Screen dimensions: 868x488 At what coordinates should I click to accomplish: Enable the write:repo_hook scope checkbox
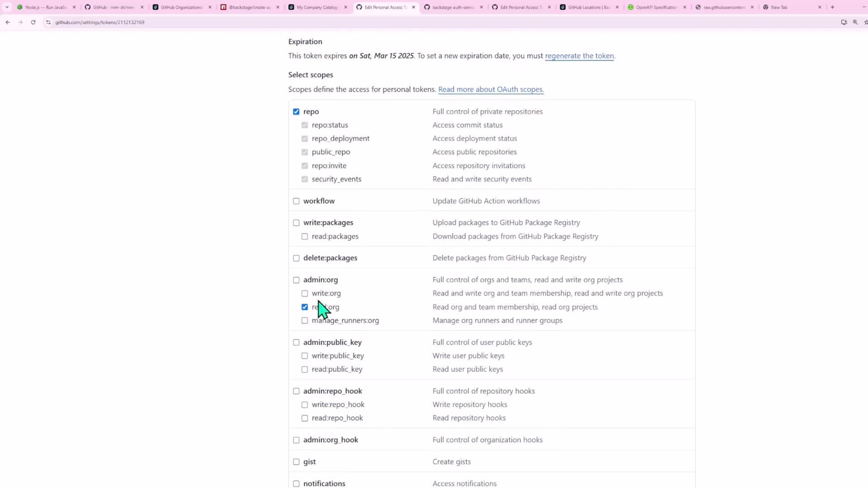point(305,404)
